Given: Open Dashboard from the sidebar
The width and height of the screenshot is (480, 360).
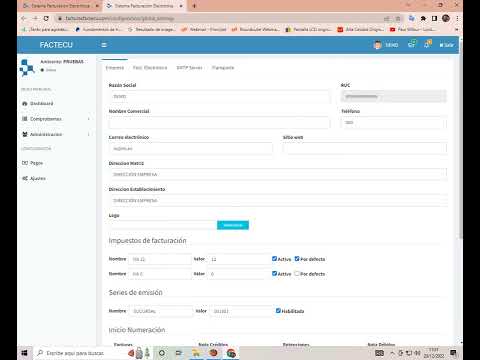Looking at the screenshot, I should pos(41,104).
